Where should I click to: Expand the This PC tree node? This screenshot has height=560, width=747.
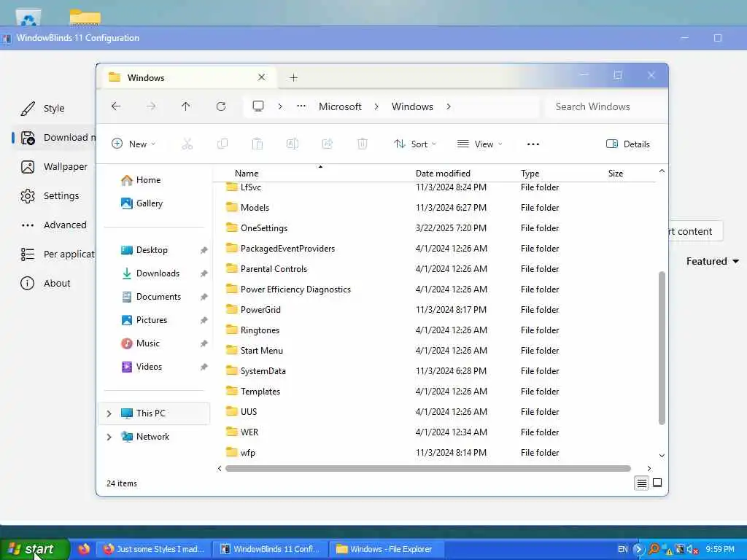(x=109, y=413)
